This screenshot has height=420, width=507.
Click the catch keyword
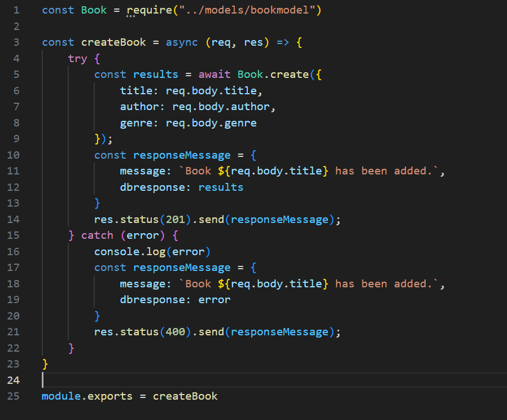click(x=97, y=235)
